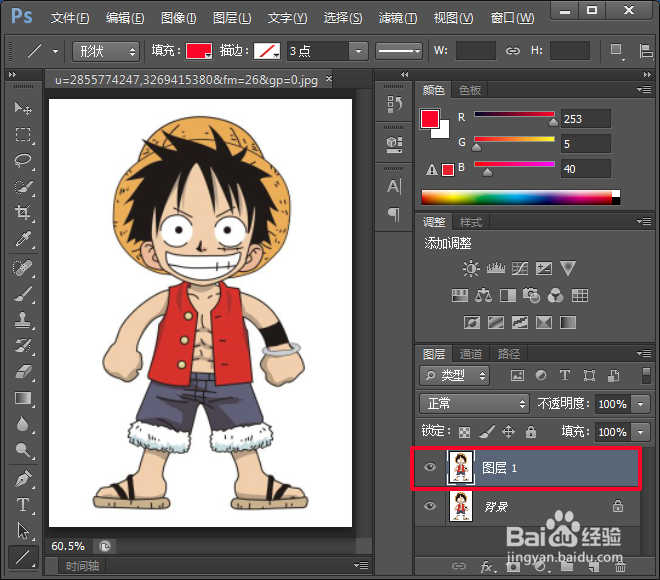Select the Lasso tool
This screenshot has width=660, height=580.
click(x=23, y=160)
